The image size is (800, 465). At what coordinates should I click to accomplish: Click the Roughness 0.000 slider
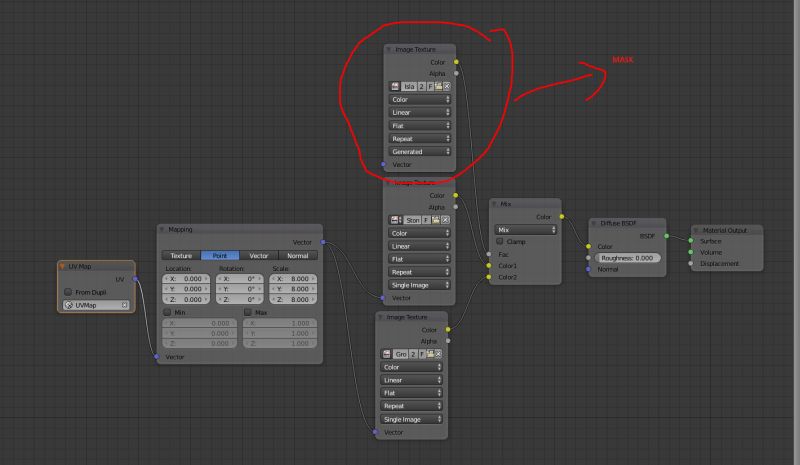(x=627, y=258)
